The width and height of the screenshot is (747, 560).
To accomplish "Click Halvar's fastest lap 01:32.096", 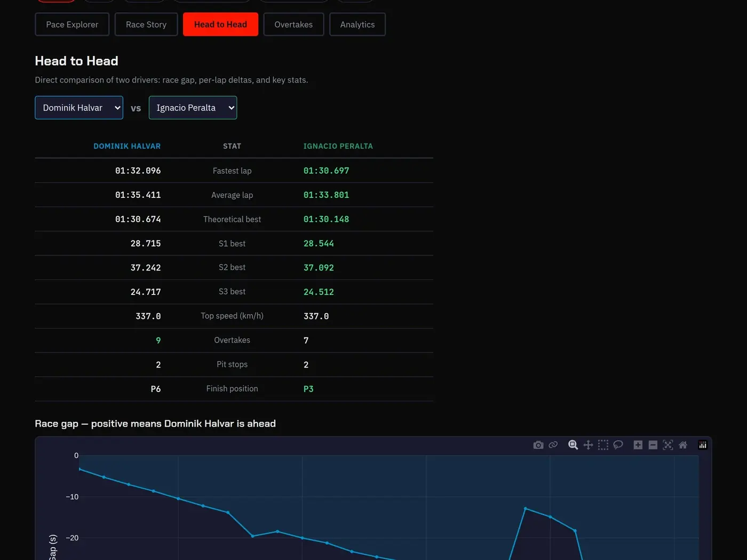I will point(138,171).
